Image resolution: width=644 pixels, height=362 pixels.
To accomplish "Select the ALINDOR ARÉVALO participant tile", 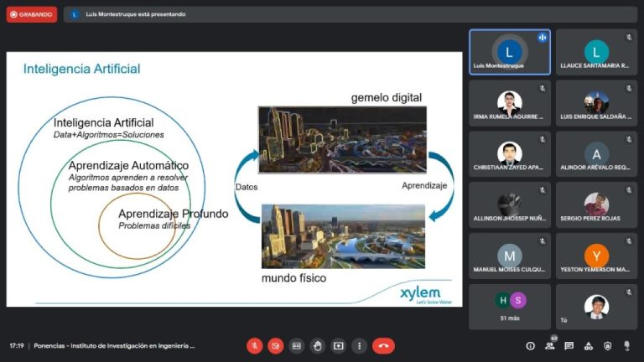I will point(596,153).
